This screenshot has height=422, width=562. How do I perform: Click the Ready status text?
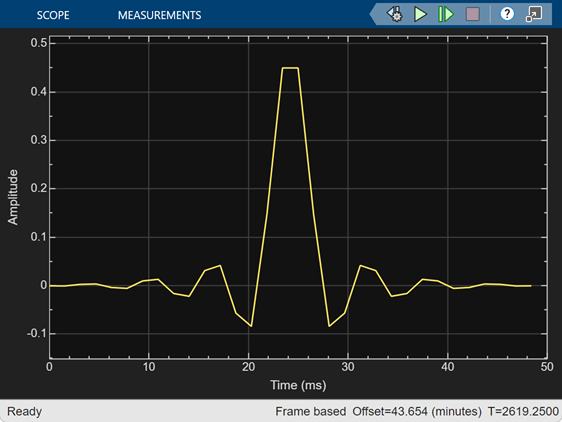coord(24,411)
